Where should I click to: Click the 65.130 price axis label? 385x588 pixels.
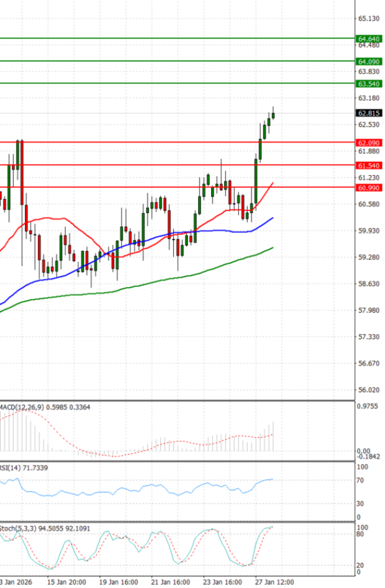tap(369, 18)
